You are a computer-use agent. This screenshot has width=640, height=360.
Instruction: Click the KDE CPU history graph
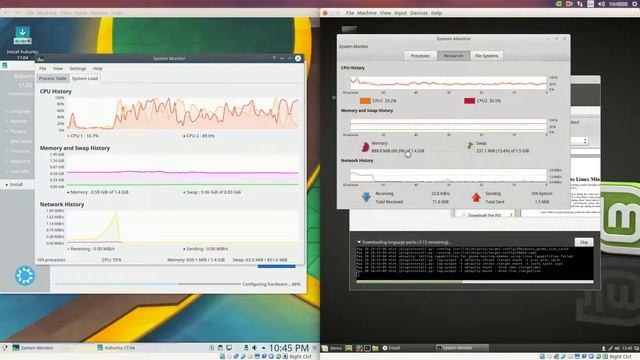tap(182, 113)
